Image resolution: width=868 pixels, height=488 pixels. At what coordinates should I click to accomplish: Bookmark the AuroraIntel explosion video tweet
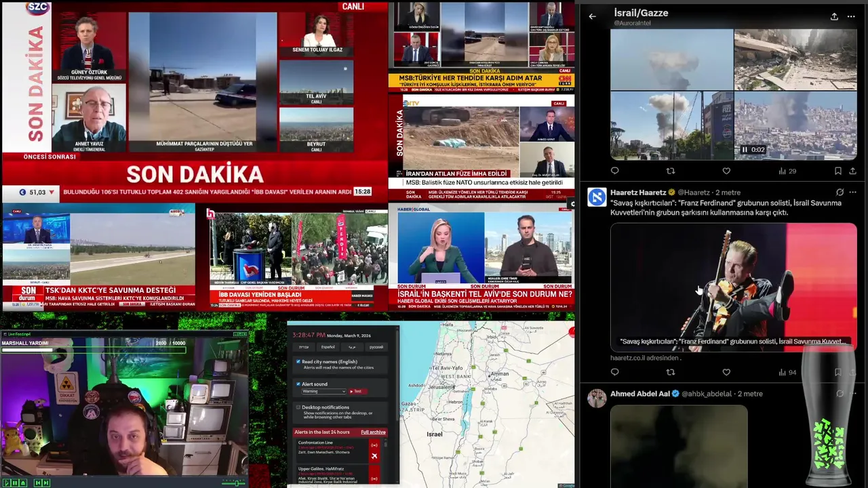(838, 171)
